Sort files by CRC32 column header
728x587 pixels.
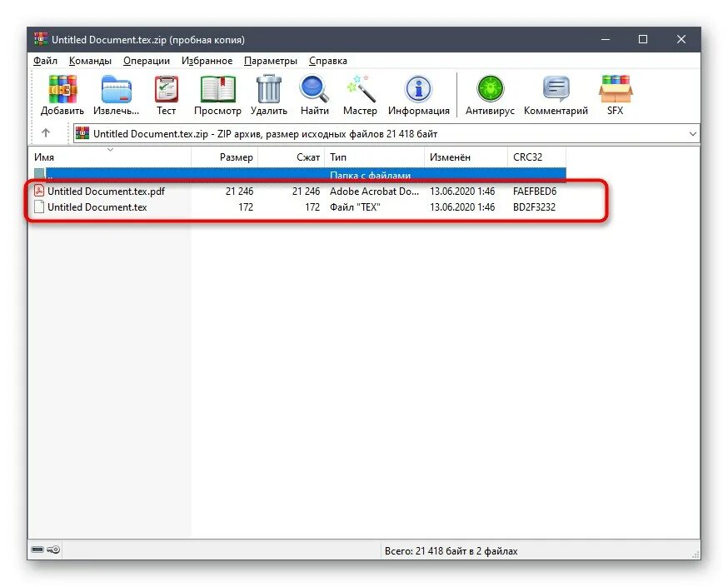pyautogui.click(x=536, y=157)
